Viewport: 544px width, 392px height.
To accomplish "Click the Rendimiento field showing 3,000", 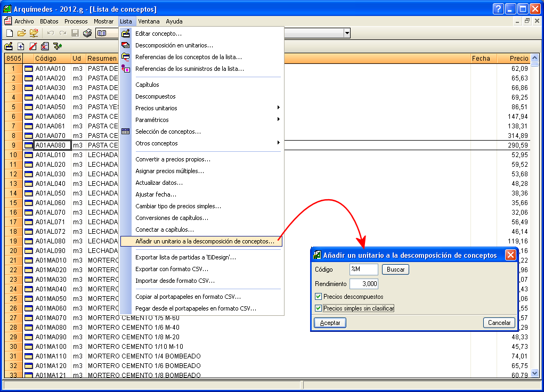I will (x=363, y=284).
